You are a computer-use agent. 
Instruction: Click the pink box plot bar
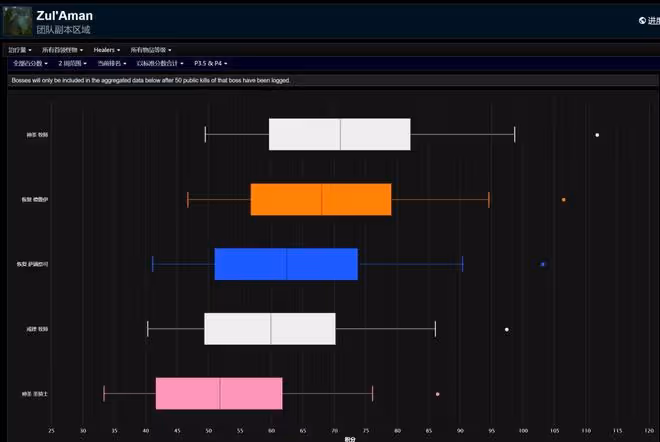(x=219, y=394)
